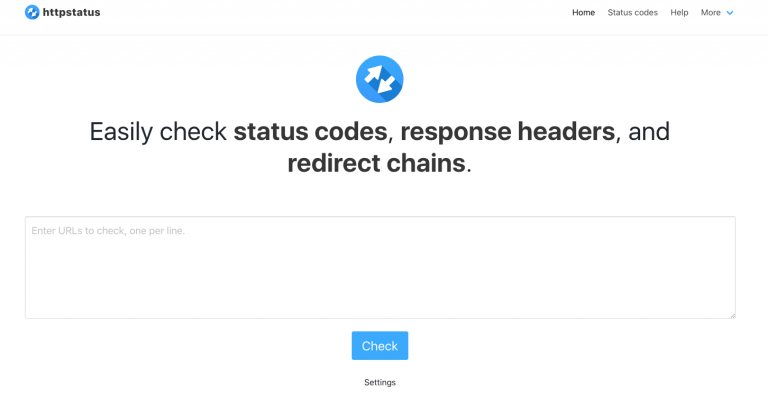Click bold "status codes" in headline

pos(310,132)
